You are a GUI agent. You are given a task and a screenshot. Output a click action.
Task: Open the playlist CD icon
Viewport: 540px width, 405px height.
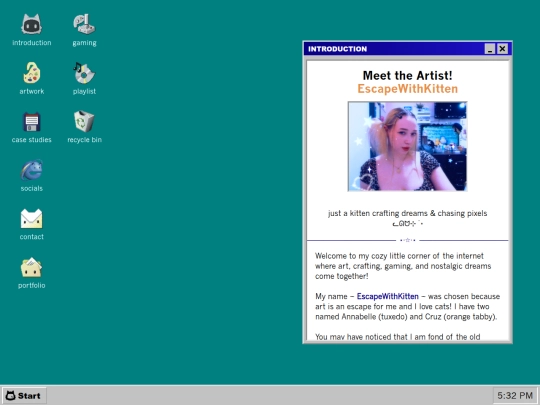[x=84, y=73]
